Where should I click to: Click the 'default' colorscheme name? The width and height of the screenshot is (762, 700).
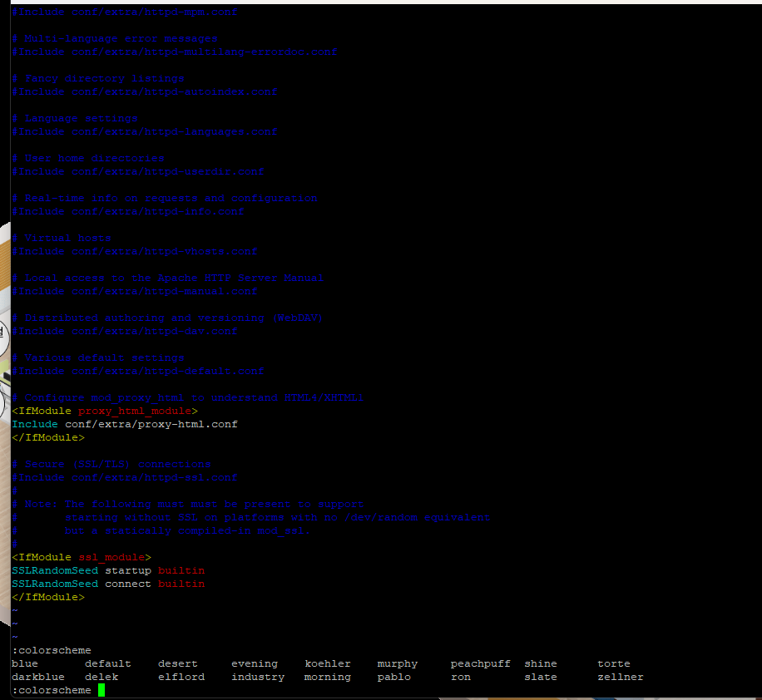(x=108, y=663)
